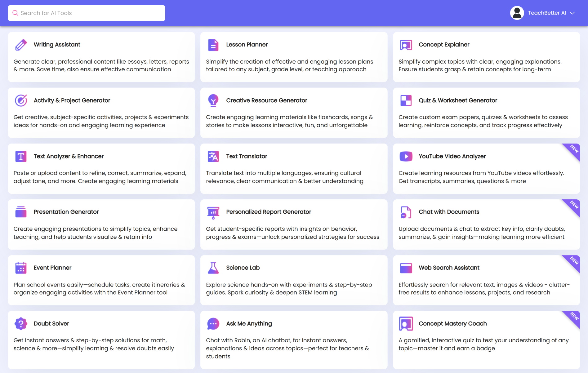
Task: Click the Activity & Project Generator icon
Action: [21, 100]
